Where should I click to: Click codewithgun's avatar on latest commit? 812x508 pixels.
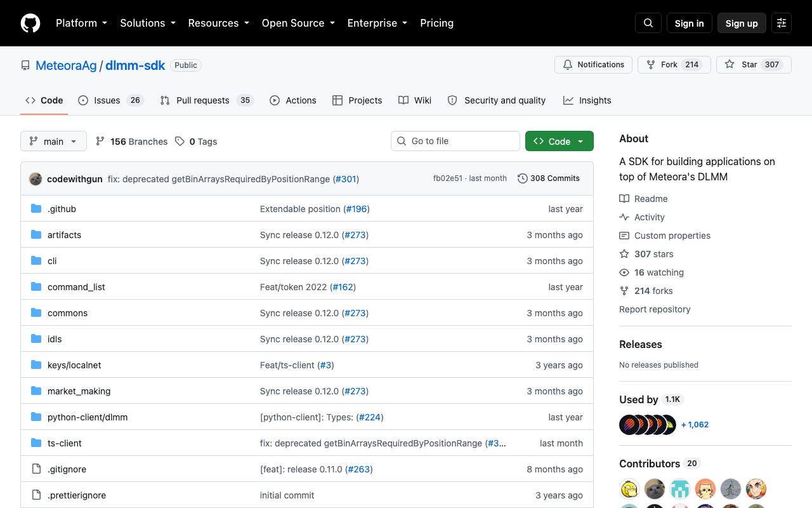tap(36, 179)
